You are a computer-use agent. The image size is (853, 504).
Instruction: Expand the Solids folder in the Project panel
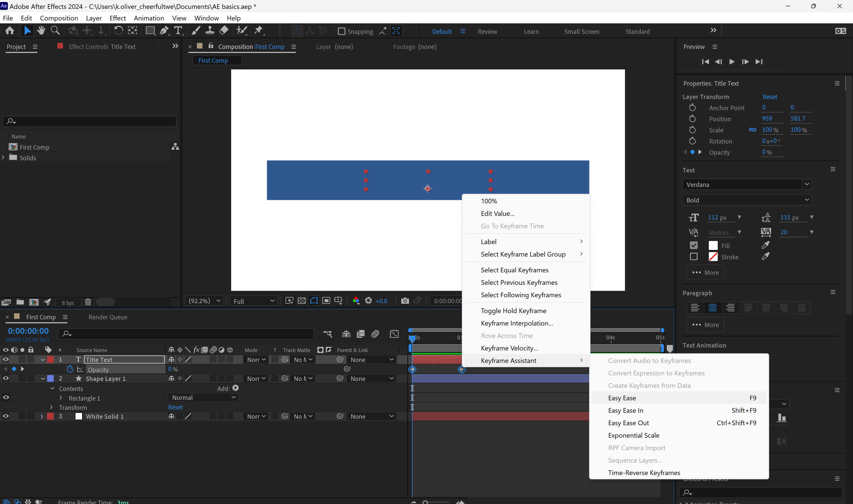coord(3,158)
